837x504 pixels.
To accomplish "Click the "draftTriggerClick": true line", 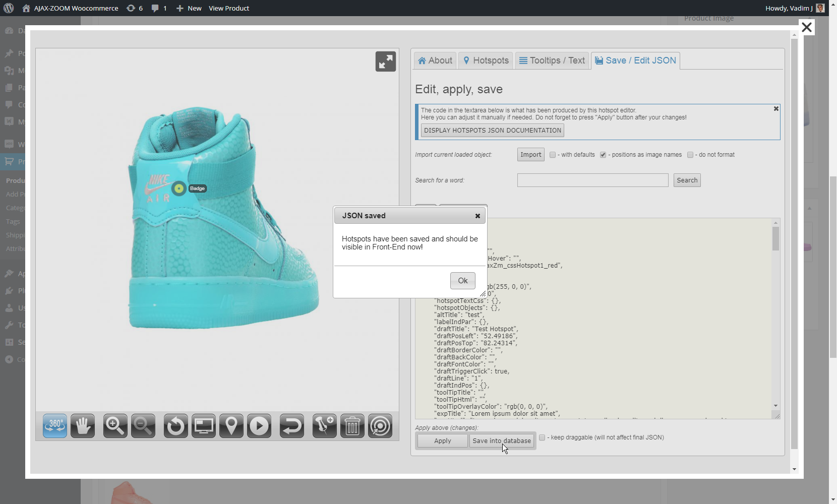I will coord(472,371).
